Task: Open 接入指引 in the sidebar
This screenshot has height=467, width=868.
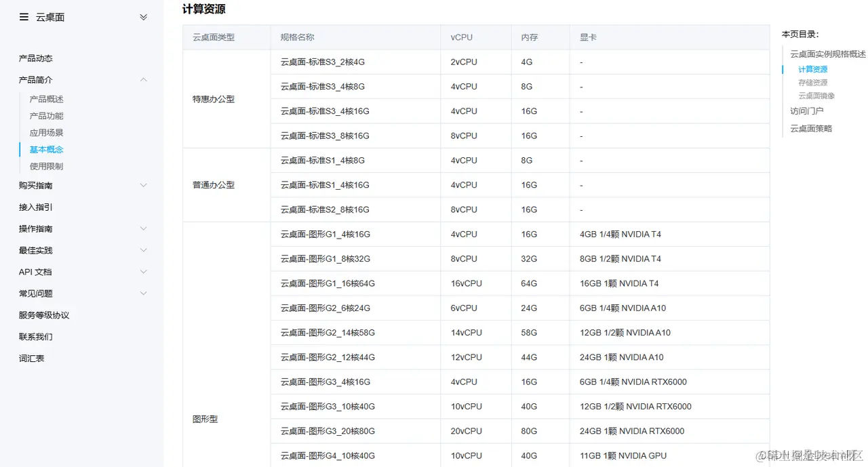Action: [35, 207]
